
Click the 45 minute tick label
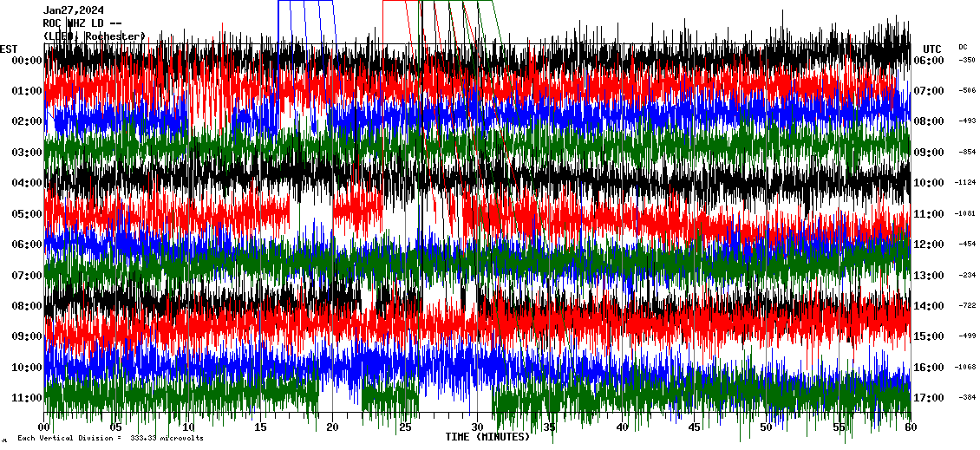[x=694, y=427]
